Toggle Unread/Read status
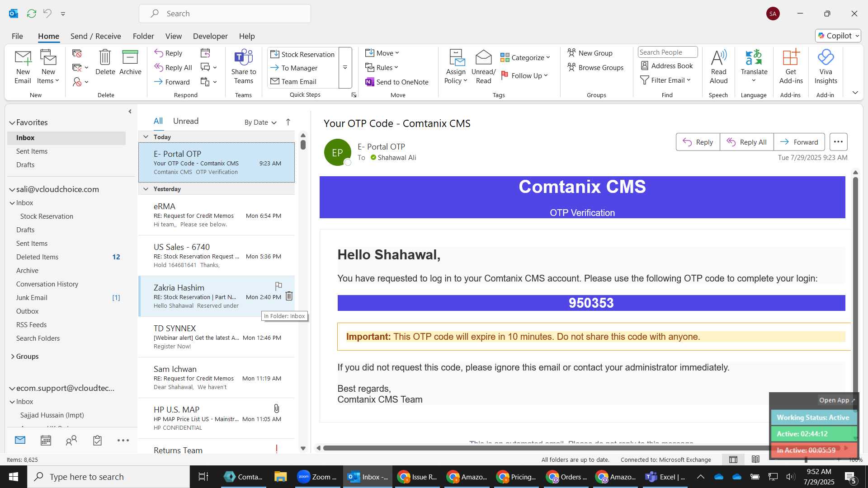The width and height of the screenshot is (868, 488). [483, 67]
